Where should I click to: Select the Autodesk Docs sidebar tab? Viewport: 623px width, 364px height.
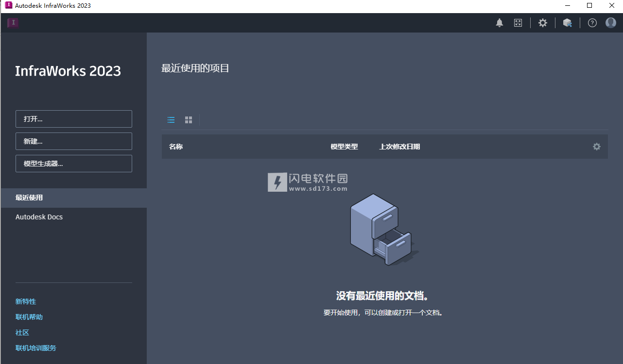click(x=74, y=217)
